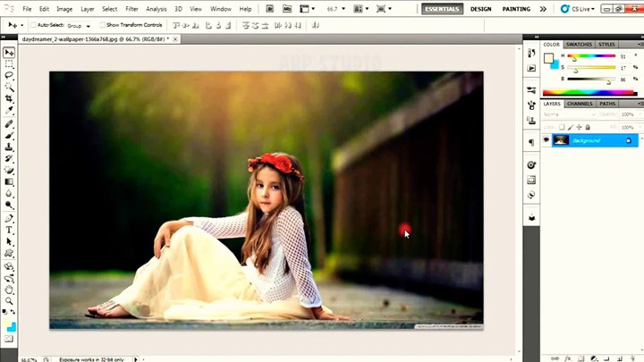
Task: Open the Filter menu
Action: pyautogui.click(x=131, y=9)
